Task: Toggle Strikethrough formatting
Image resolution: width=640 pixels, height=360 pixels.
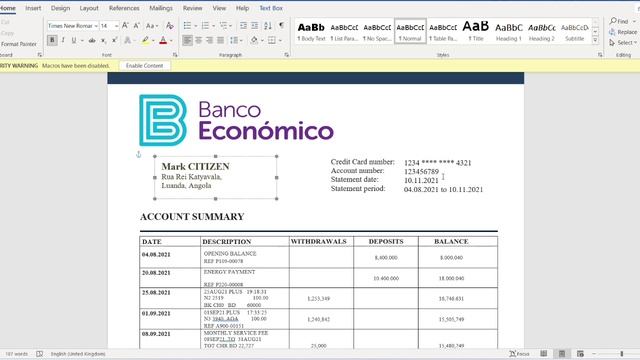Action: 92,40
